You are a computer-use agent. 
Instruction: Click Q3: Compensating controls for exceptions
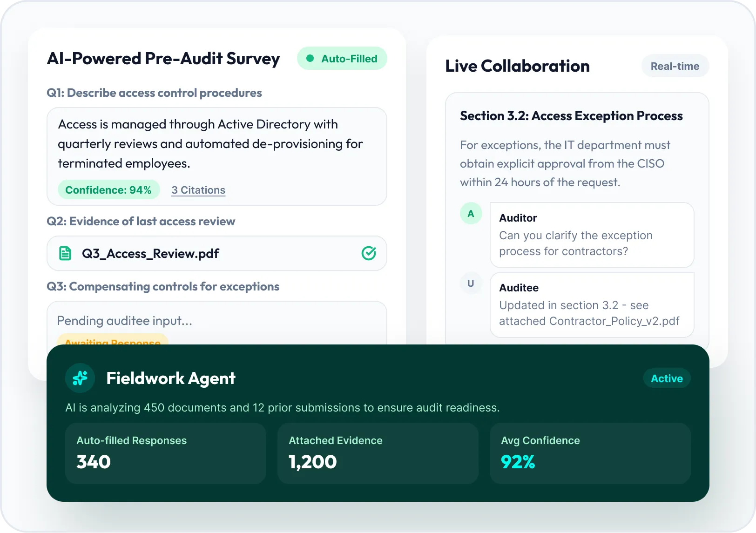tap(163, 287)
